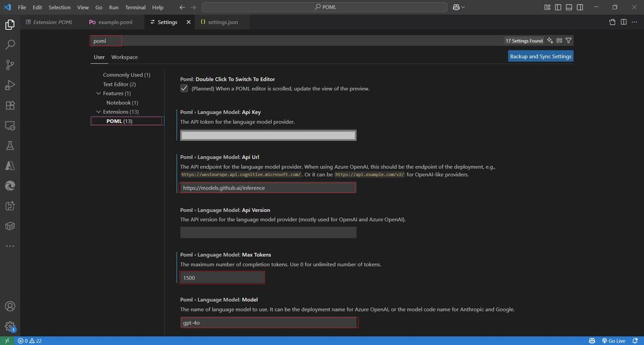Show additional activity bar views ellipsis
644x345 pixels.
click(x=10, y=246)
